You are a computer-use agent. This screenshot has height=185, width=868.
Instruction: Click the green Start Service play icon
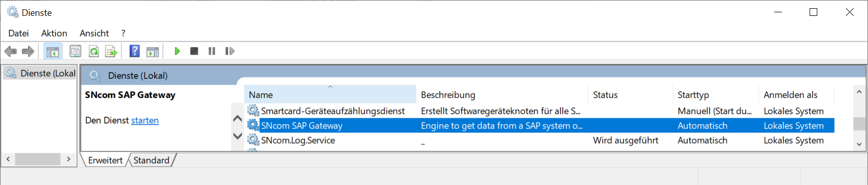click(177, 51)
